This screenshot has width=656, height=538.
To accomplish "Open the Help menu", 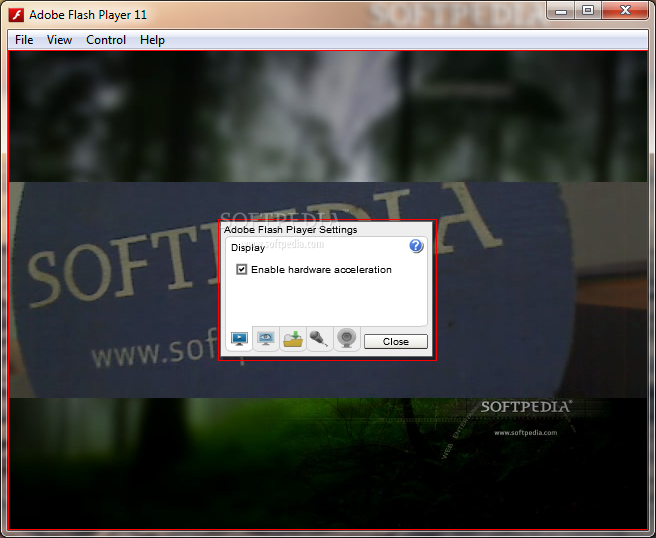I will [152, 40].
